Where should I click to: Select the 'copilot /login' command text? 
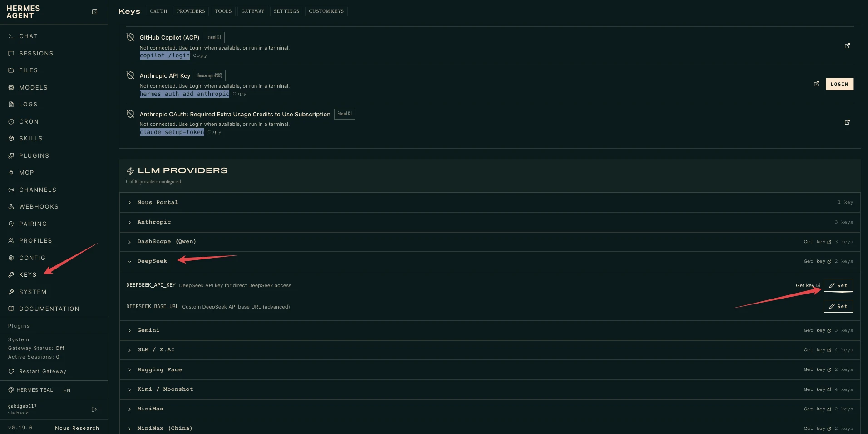click(165, 55)
